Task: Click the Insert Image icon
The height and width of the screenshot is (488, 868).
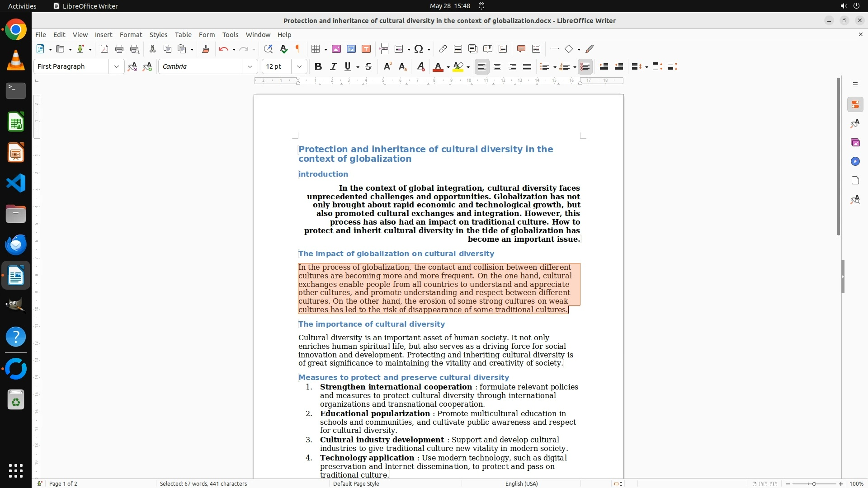Action: 336,49
